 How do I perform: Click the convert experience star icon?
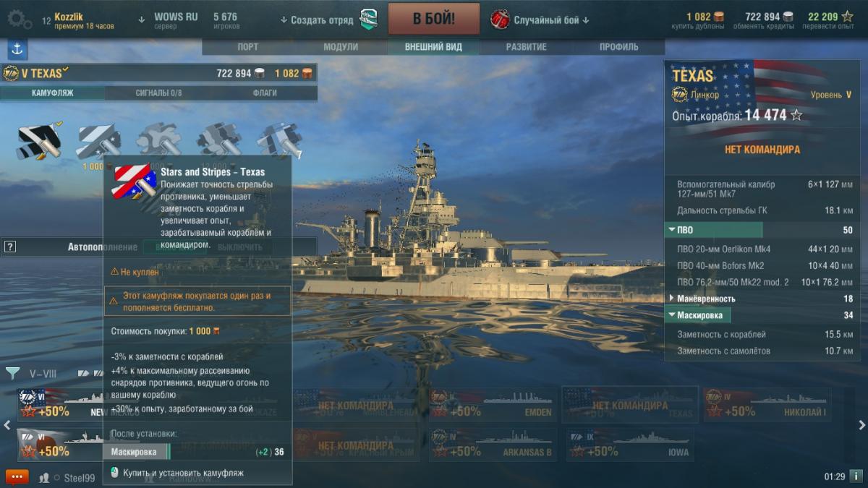point(847,17)
